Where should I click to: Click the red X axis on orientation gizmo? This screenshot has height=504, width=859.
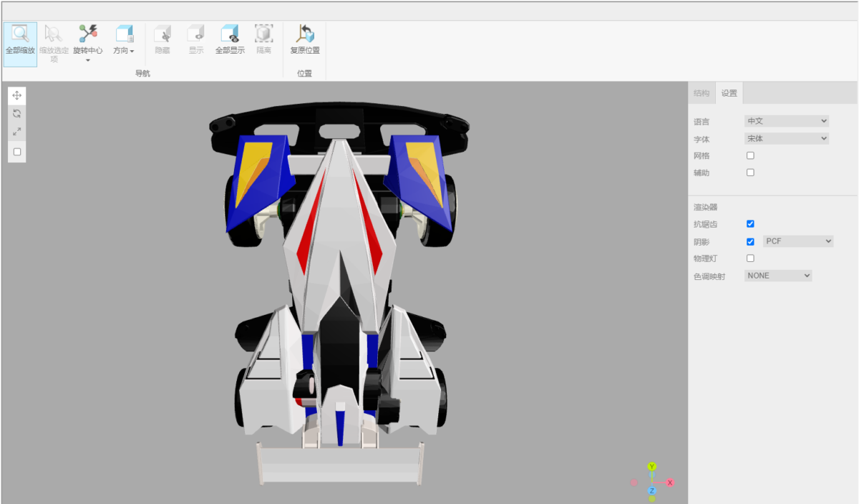pos(670,483)
